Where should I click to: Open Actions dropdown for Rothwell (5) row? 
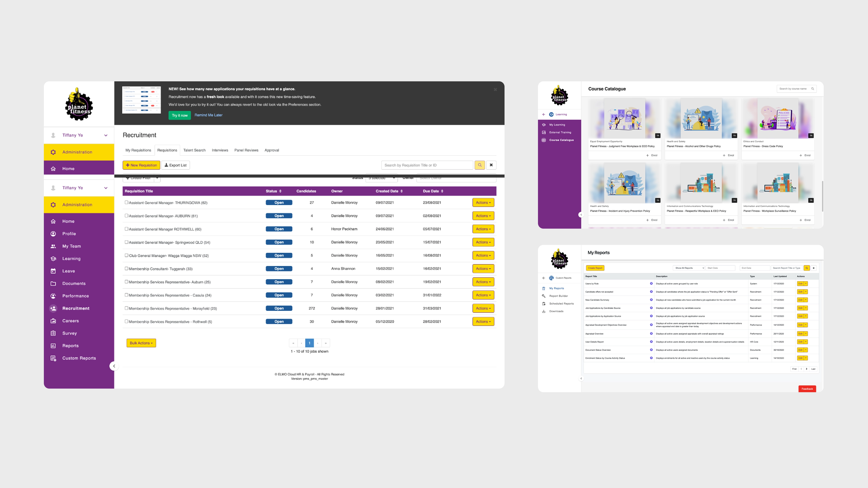point(483,322)
